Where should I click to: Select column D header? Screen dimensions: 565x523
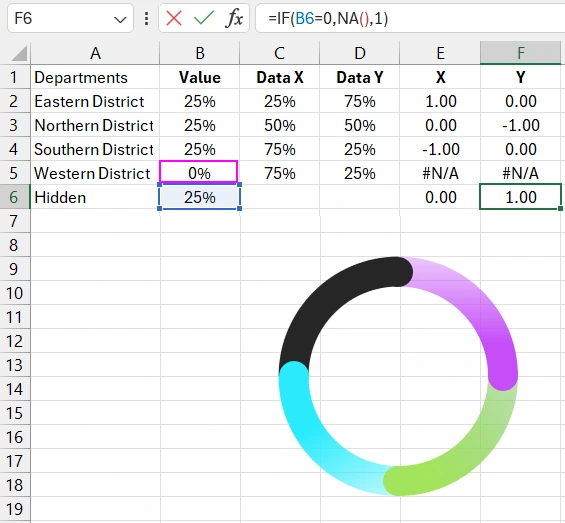(360, 53)
